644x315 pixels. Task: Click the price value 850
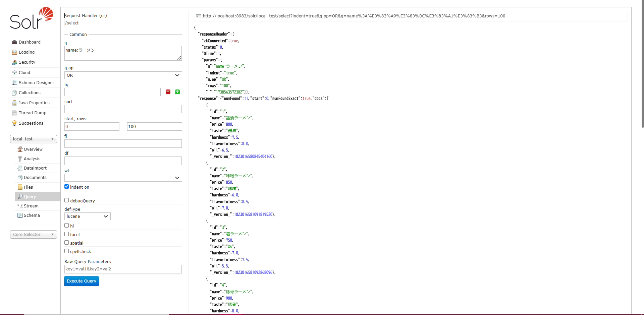click(x=229, y=182)
